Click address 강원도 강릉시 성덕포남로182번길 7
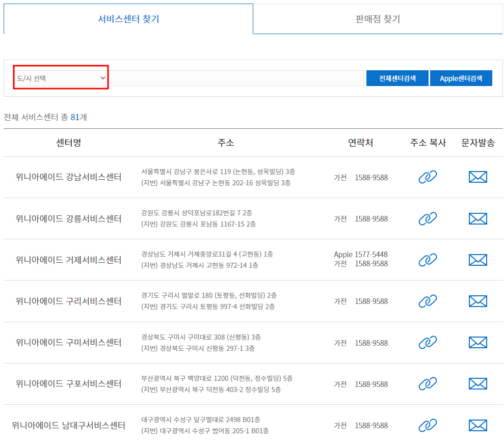Viewport: 504px width, 445px height. pyautogui.click(x=196, y=213)
